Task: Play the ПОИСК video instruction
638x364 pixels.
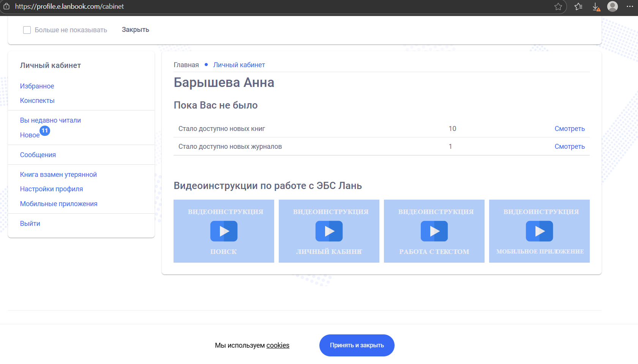Action: (x=224, y=231)
